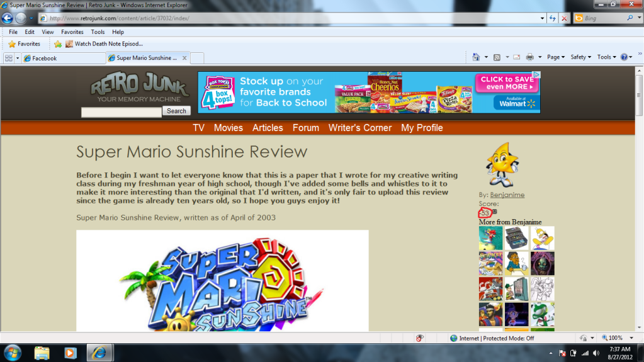
Task: Click the Search button under Retro Junk logo
Action: [x=176, y=111]
